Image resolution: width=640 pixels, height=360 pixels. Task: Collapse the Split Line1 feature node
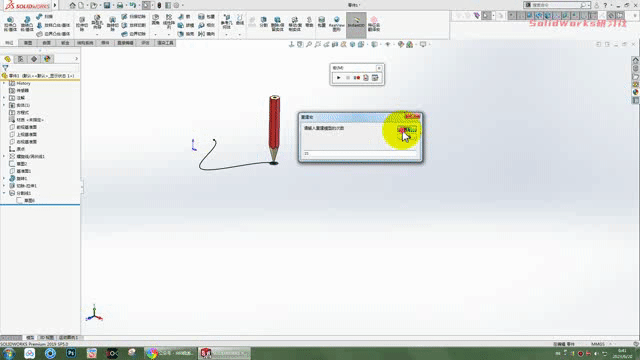pyautogui.click(x=4, y=193)
